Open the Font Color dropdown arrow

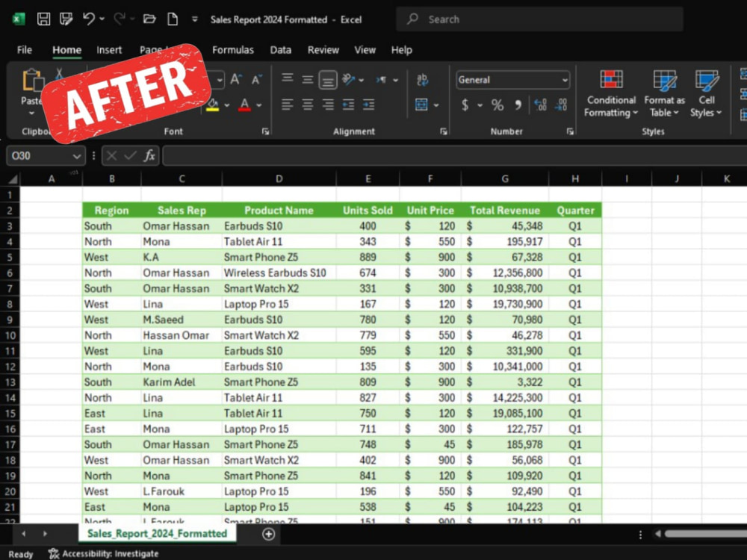(258, 105)
